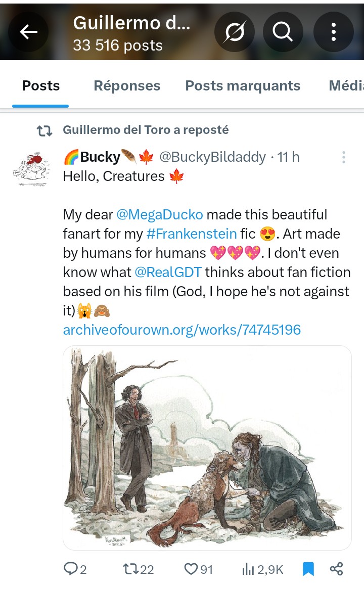Expand the post options three-dot menu

click(x=343, y=158)
